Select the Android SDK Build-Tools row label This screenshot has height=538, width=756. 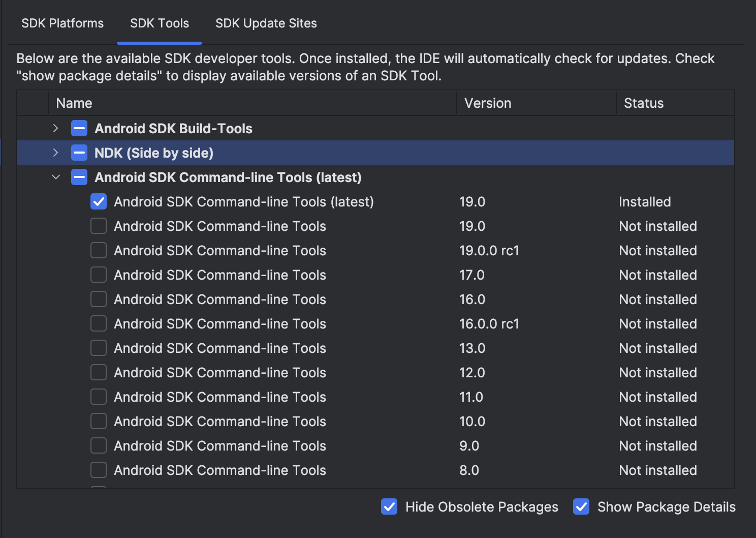tap(173, 129)
